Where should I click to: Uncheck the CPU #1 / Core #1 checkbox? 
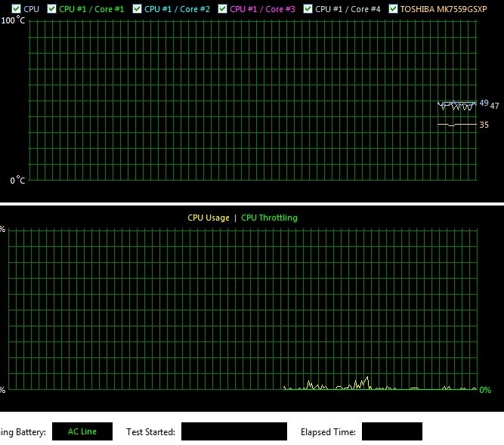51,9
